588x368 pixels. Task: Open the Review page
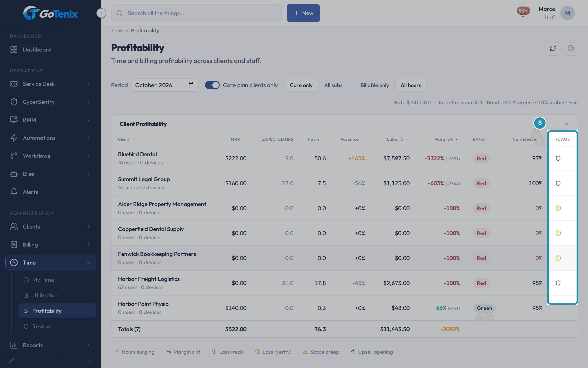click(x=57, y=326)
